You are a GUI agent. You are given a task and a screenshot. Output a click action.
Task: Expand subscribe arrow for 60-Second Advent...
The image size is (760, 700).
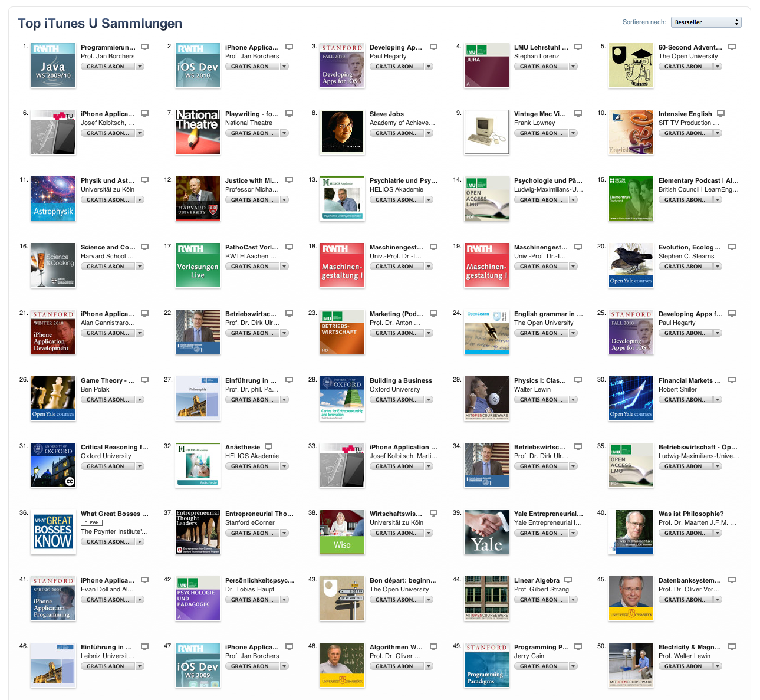pos(718,67)
